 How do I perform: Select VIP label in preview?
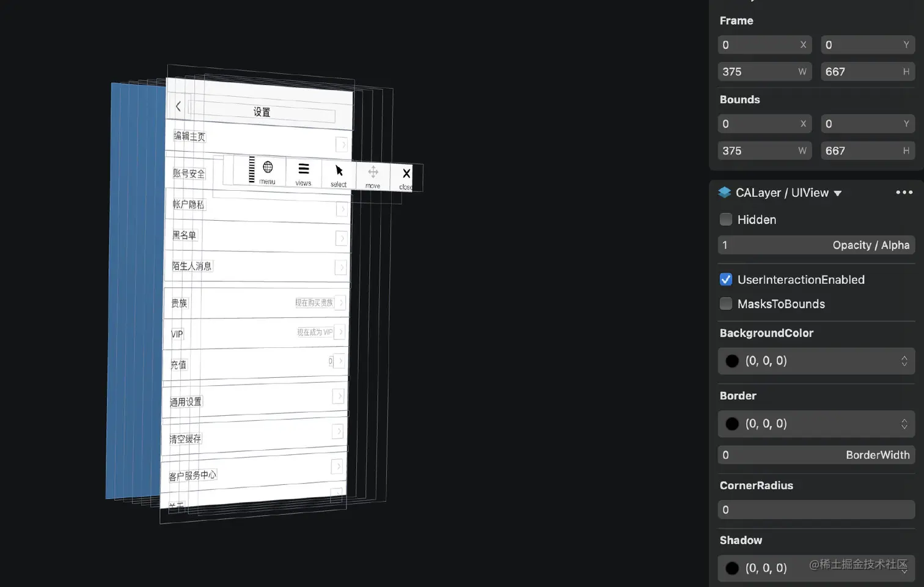pyautogui.click(x=177, y=334)
